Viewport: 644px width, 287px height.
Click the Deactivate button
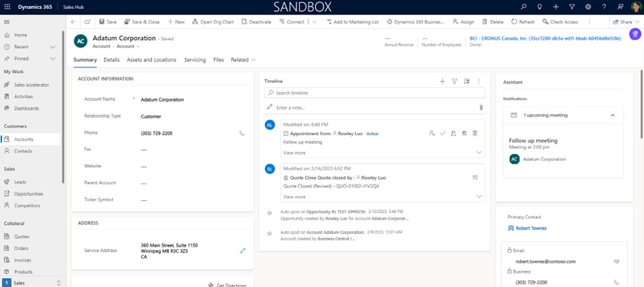[257, 22]
